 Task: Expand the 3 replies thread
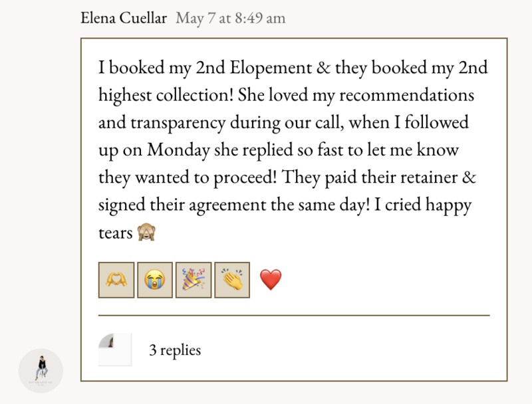[175, 350]
